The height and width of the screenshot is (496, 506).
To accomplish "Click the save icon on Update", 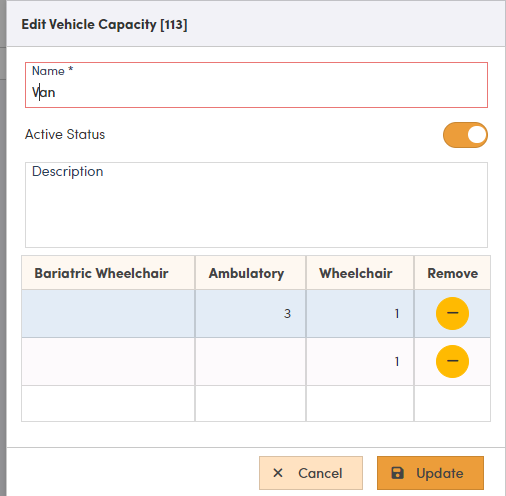I will [397, 473].
